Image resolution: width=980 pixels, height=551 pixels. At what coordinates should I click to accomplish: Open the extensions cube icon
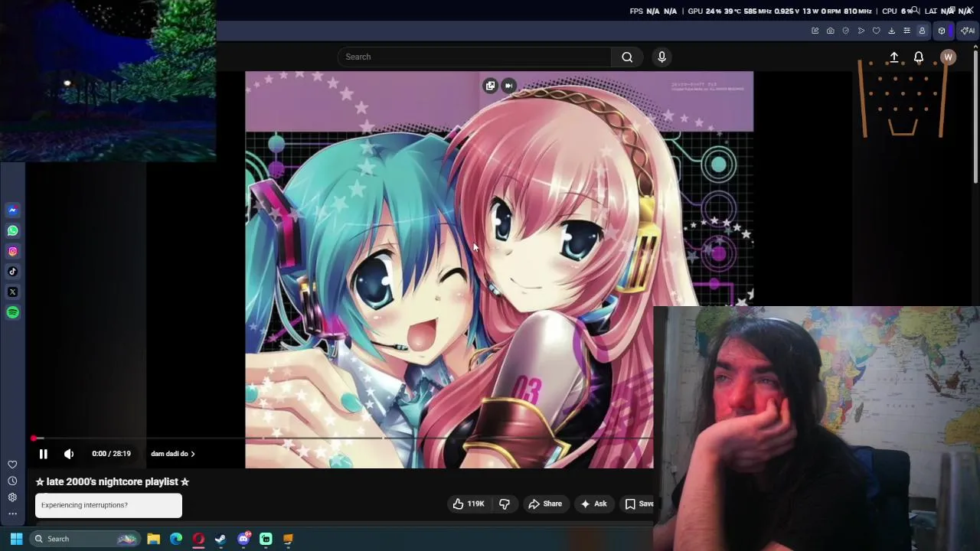[942, 31]
